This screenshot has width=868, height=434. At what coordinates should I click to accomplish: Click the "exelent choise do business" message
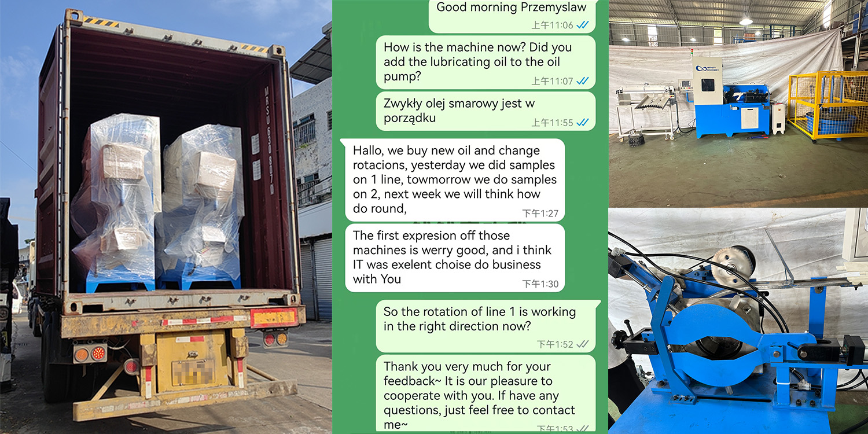coord(455,258)
